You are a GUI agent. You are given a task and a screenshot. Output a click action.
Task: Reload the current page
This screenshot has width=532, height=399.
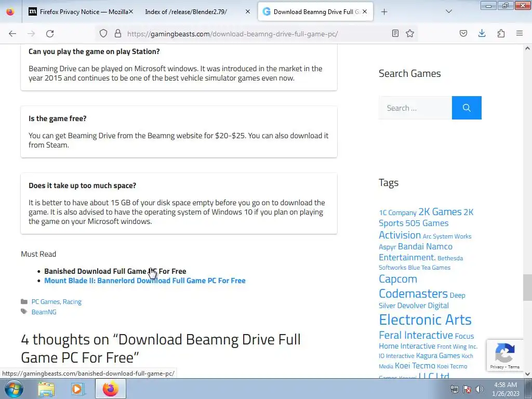[x=50, y=34]
